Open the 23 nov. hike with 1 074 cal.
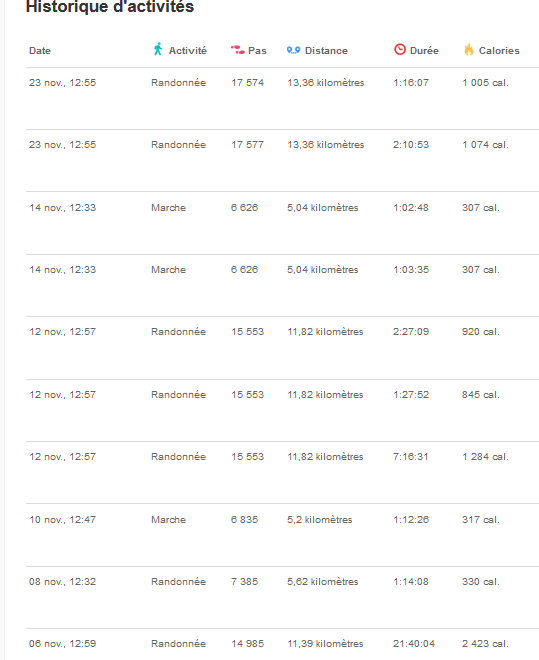Image resolution: width=539 pixels, height=660 pixels. 282,160
